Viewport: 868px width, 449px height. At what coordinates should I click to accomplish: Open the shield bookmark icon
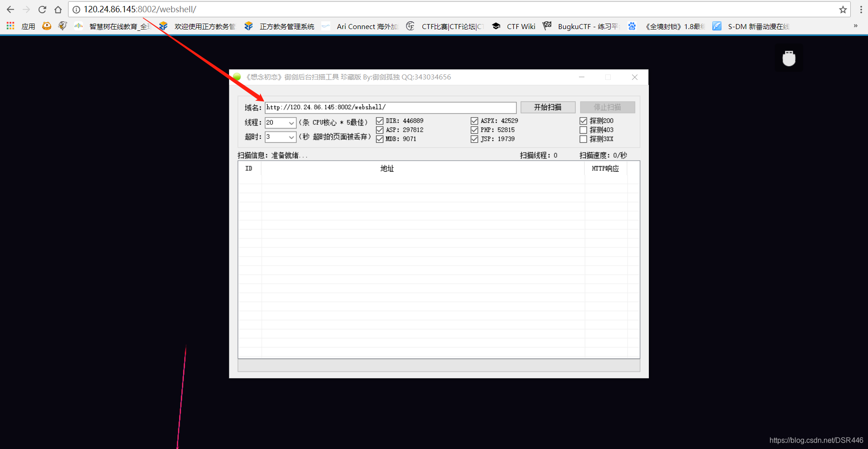coord(63,26)
